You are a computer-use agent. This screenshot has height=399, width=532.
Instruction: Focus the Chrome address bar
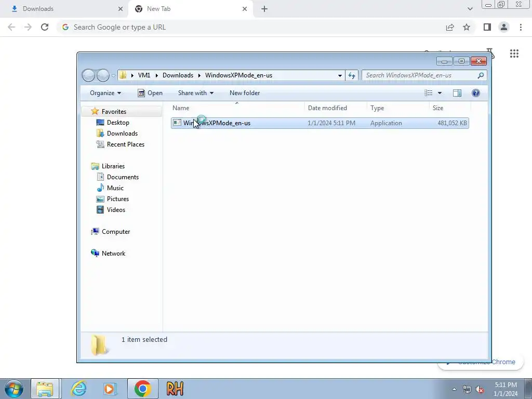pos(251,27)
